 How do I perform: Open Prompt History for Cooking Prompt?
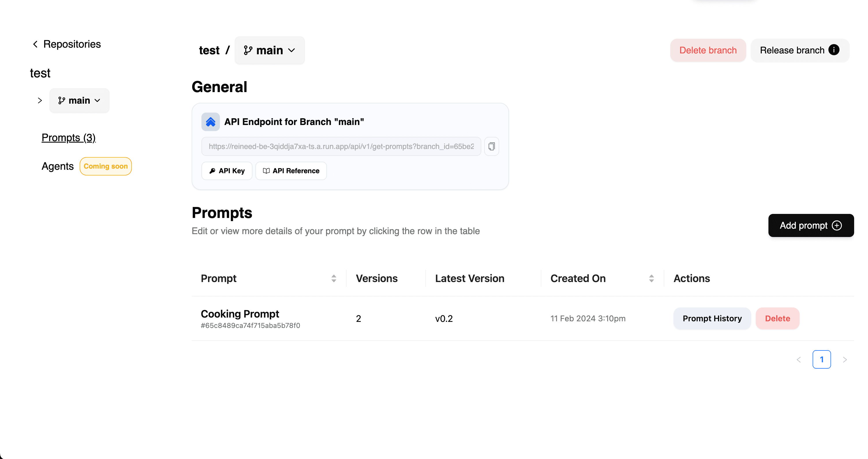[712, 318]
